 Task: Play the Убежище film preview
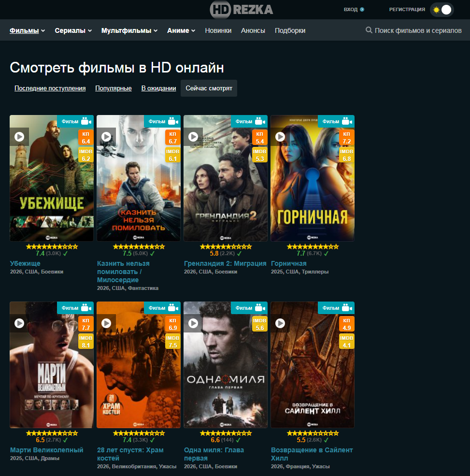pyautogui.click(x=19, y=137)
